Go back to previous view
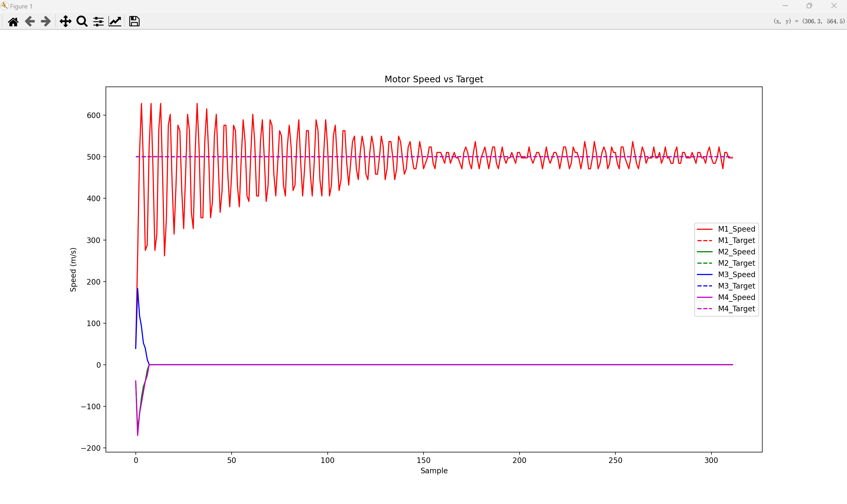This screenshot has height=504, width=847. coord(30,21)
